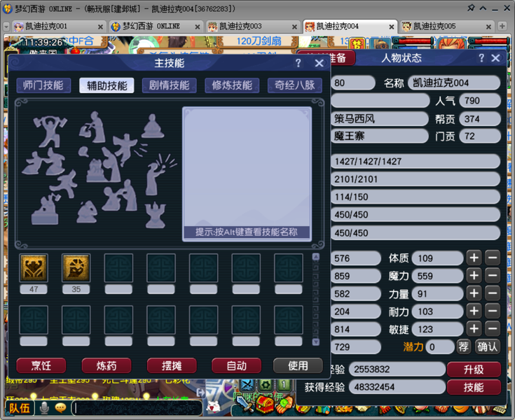This screenshot has height=420, width=515.
Task: Close the 凯迪拉克003 tab
Action: [x=294, y=27]
